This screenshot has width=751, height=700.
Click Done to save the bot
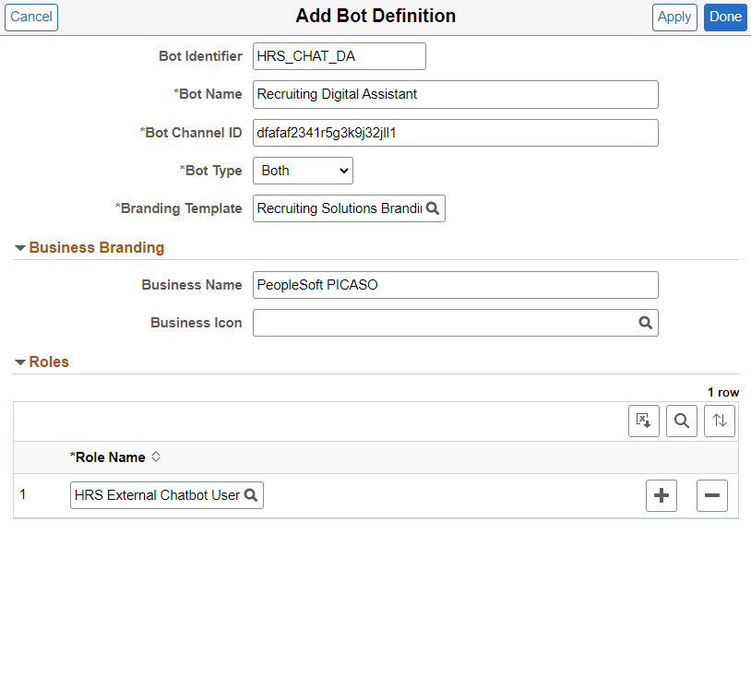pyautogui.click(x=725, y=18)
